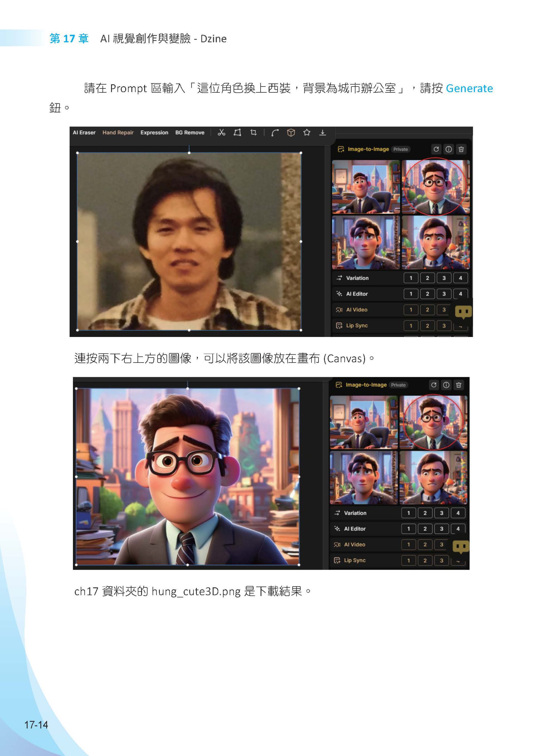Viewport: 559px width, 756px height.
Task: Click the man's photo on the canvas
Action: [189, 241]
